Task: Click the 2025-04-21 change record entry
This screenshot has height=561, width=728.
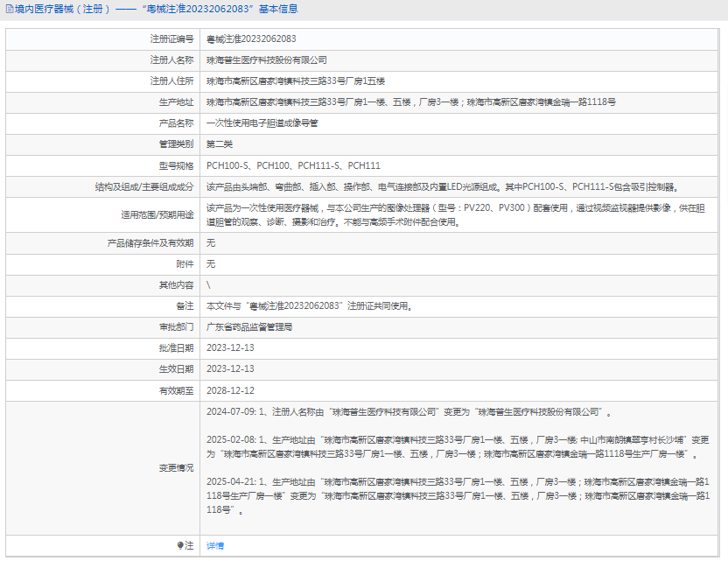Action: pyautogui.click(x=458, y=496)
